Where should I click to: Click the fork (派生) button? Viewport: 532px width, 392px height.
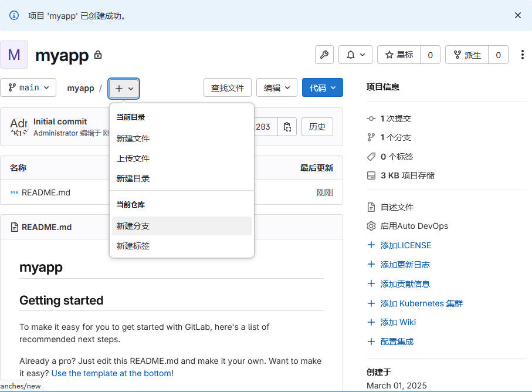click(x=467, y=55)
